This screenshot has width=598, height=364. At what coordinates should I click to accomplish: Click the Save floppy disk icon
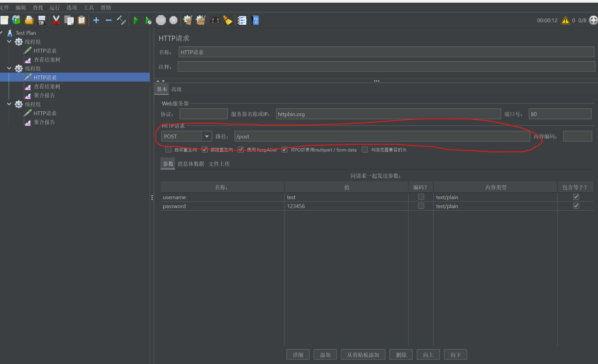(x=42, y=20)
